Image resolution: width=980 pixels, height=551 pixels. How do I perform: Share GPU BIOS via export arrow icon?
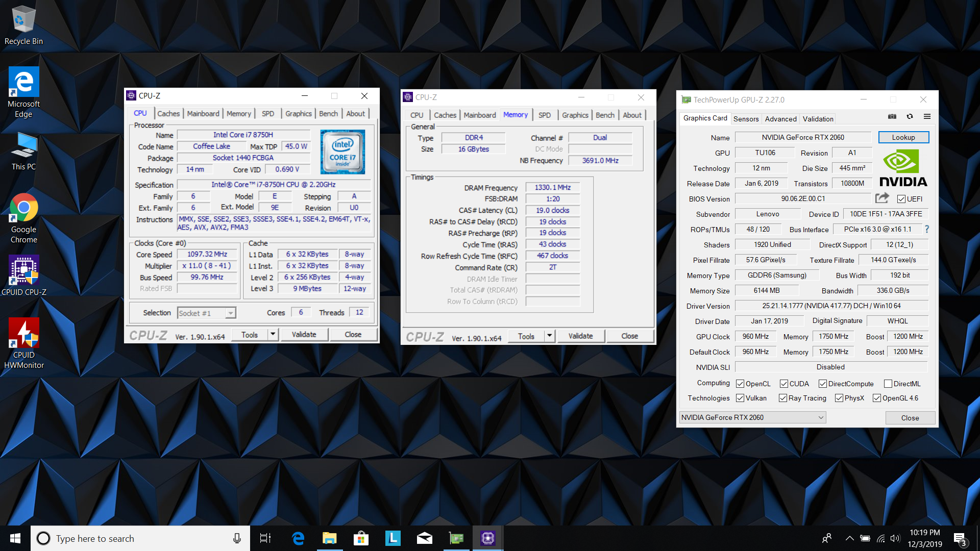point(882,198)
